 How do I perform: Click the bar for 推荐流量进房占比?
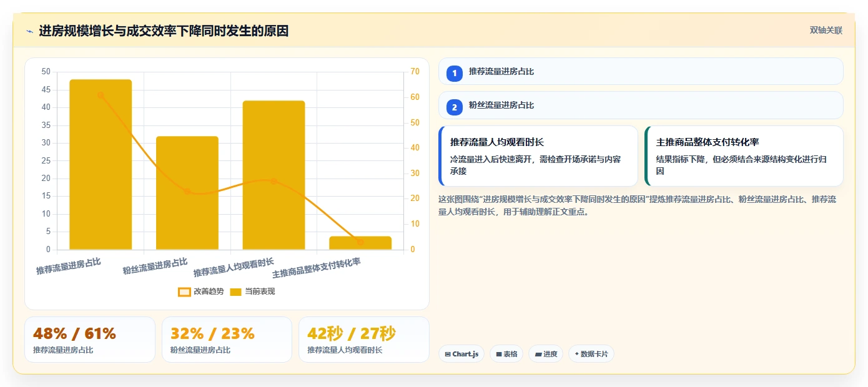[x=101, y=164]
